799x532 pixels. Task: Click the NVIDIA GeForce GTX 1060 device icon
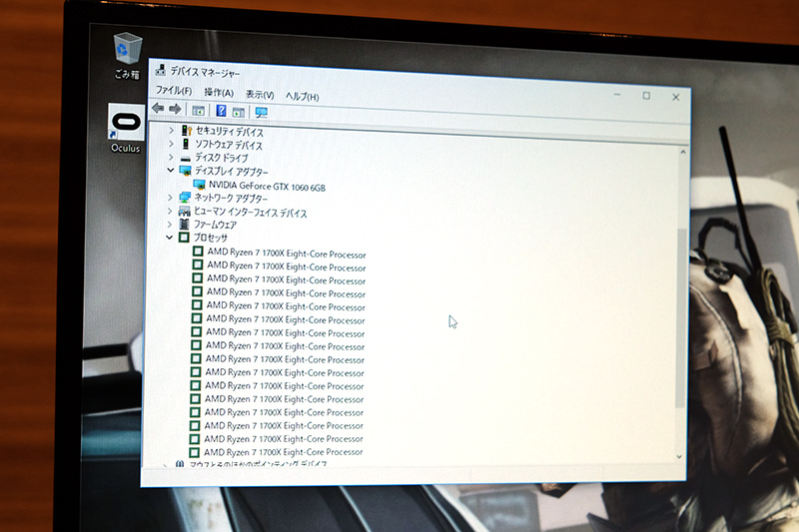[x=199, y=185]
